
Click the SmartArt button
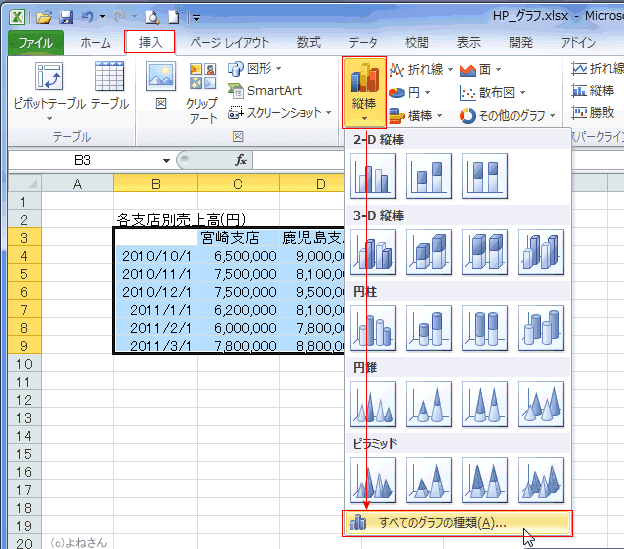[265, 91]
